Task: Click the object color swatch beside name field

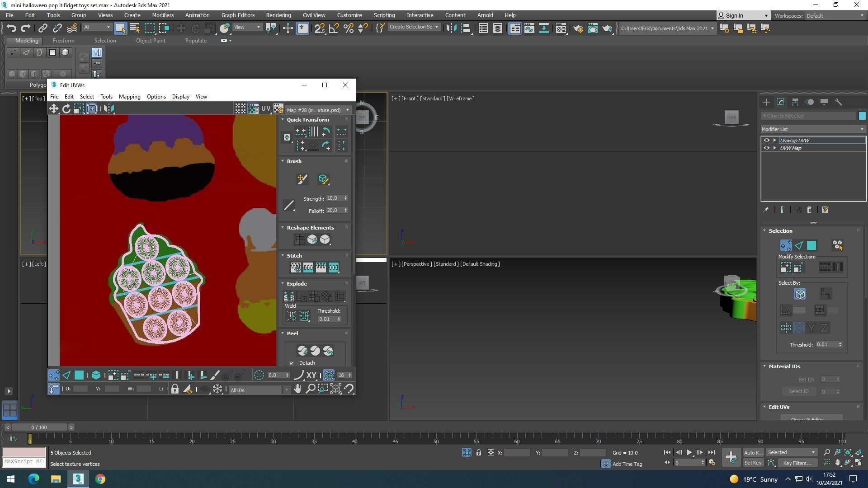Action: point(862,116)
